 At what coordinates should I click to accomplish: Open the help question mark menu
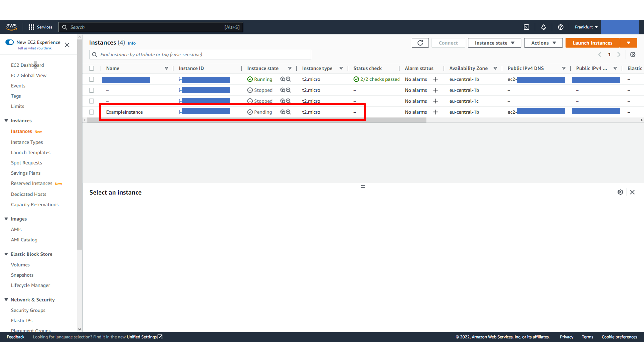click(x=560, y=27)
